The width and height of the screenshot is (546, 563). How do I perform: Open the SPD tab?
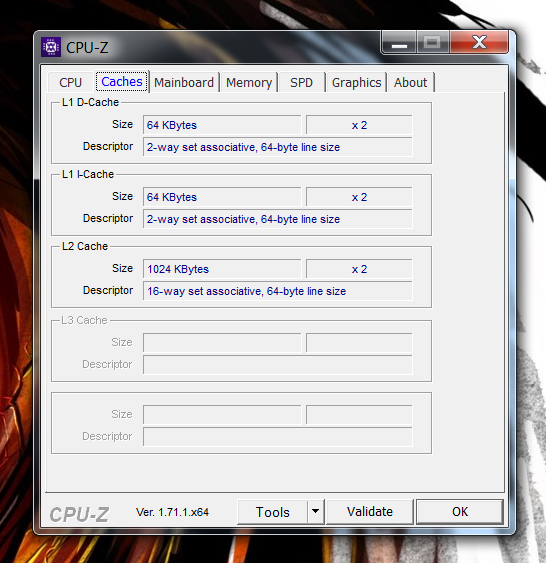click(x=301, y=83)
